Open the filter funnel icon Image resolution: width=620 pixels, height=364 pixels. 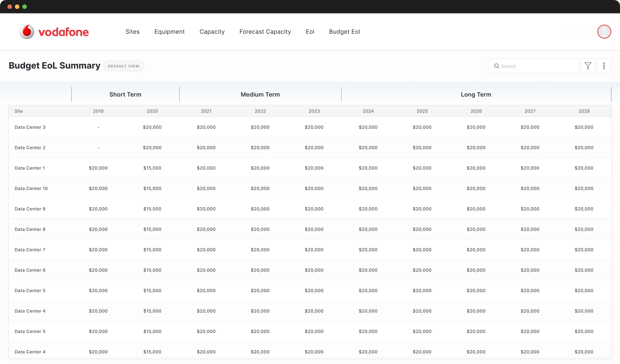[588, 66]
